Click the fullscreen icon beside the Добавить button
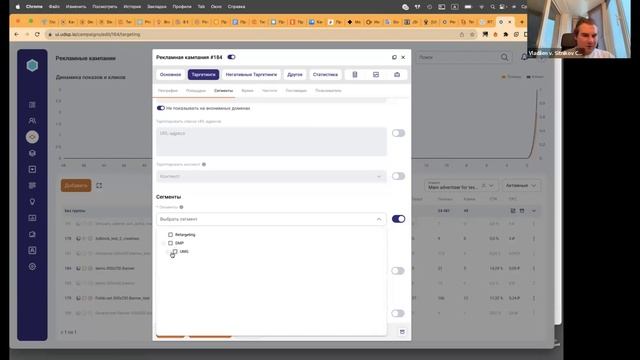Image resolution: width=640 pixels, height=360 pixels. tap(99, 185)
